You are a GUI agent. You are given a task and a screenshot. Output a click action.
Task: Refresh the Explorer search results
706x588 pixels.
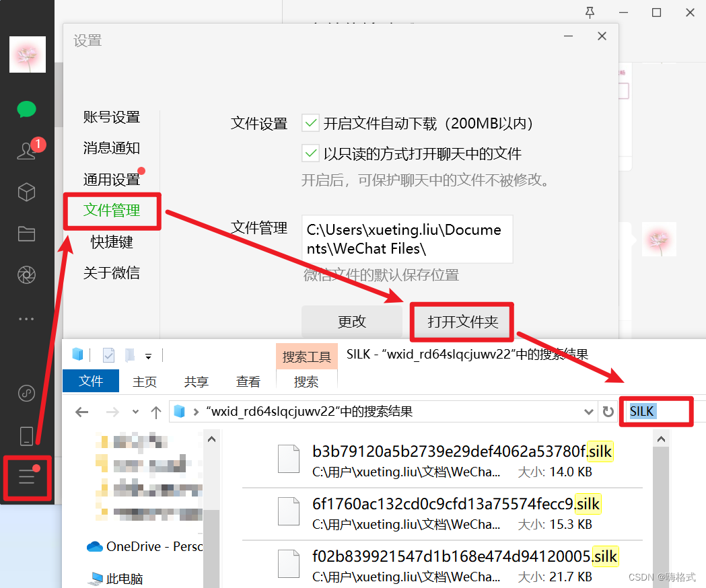coord(608,412)
